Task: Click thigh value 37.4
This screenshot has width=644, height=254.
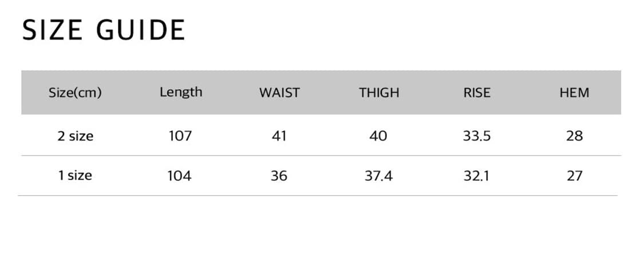Action: coord(378,176)
